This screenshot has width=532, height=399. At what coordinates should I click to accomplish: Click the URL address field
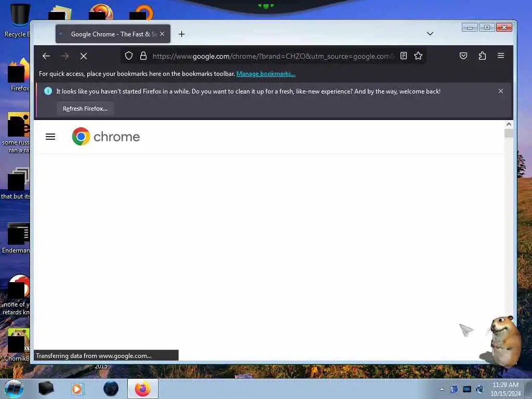273,56
